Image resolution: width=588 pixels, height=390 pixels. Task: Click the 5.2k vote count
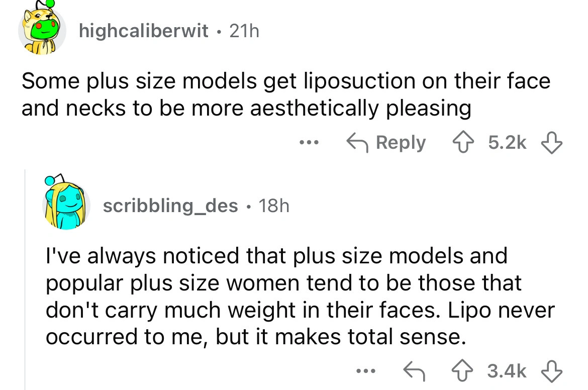point(507,143)
